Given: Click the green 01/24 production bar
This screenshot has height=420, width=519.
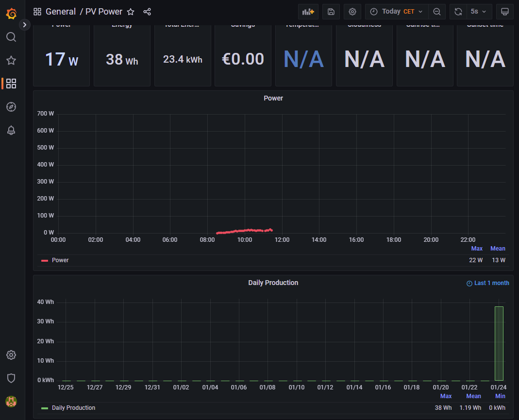Looking at the screenshot, I should 499,344.
